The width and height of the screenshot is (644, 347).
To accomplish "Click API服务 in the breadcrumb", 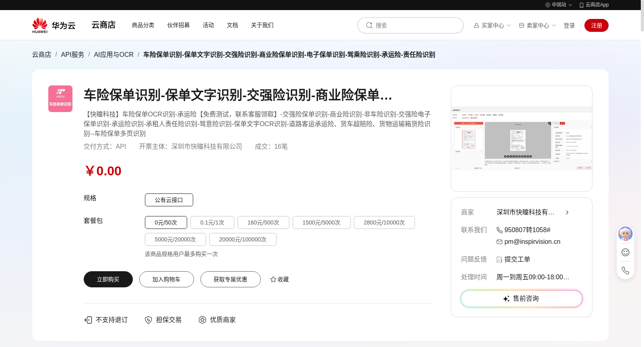I will 72,54.
